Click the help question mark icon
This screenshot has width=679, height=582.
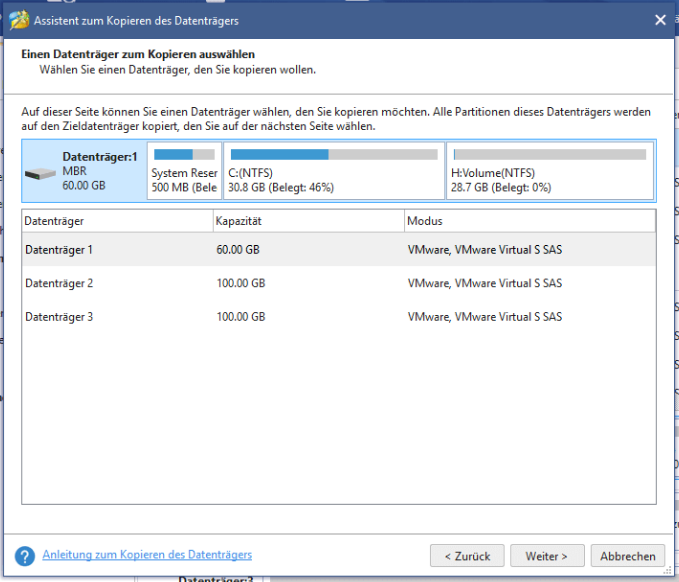[x=25, y=555]
